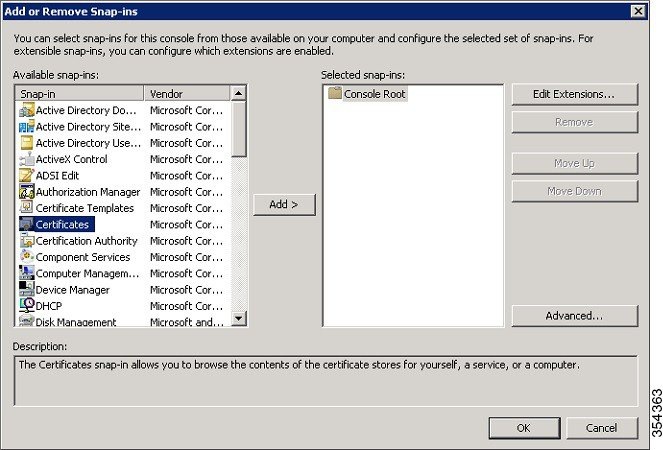Select the 'Certificates' row text
This screenshot has height=450, width=663.
tap(62, 225)
